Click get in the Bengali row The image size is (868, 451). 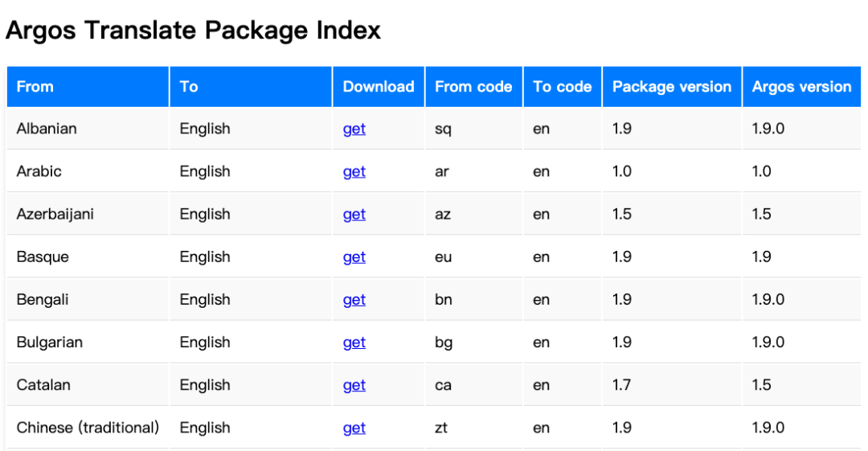click(354, 299)
